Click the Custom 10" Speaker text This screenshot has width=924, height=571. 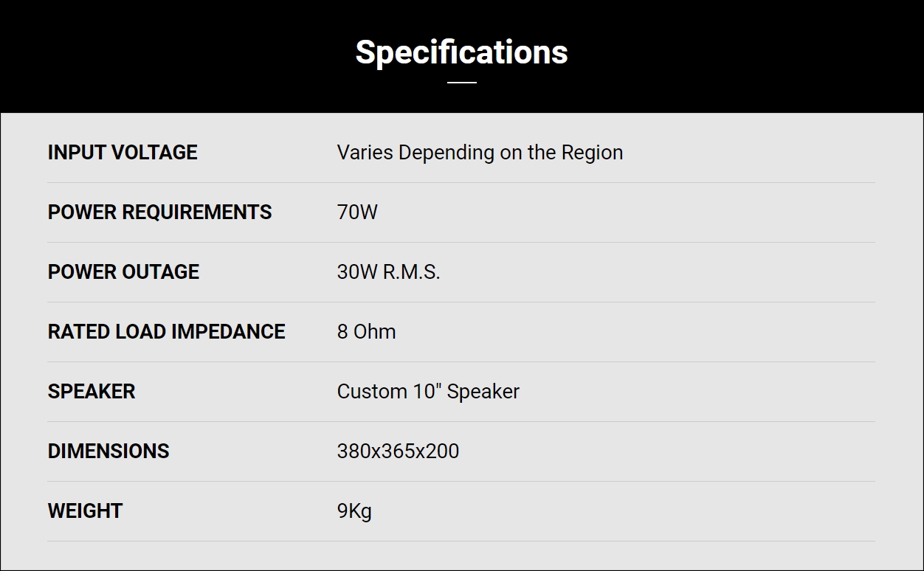point(428,392)
